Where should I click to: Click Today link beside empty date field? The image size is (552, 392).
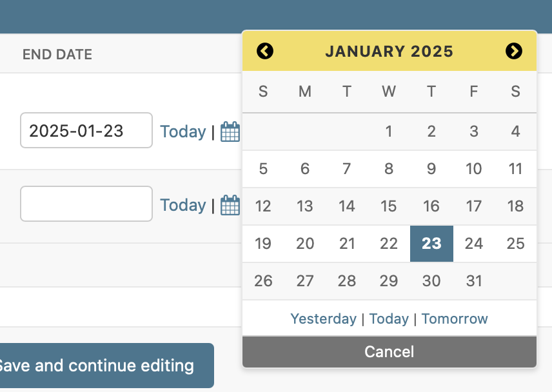(182, 205)
